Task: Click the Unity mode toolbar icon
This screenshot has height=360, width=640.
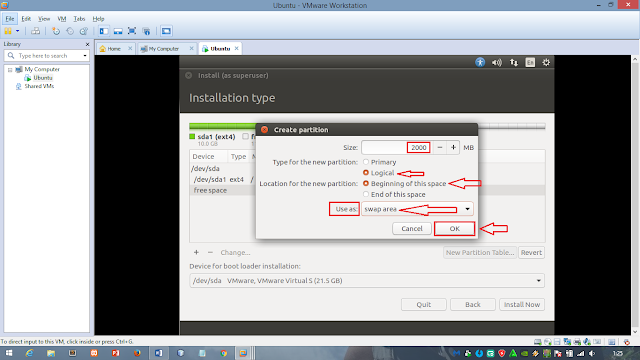Action: click(146, 31)
